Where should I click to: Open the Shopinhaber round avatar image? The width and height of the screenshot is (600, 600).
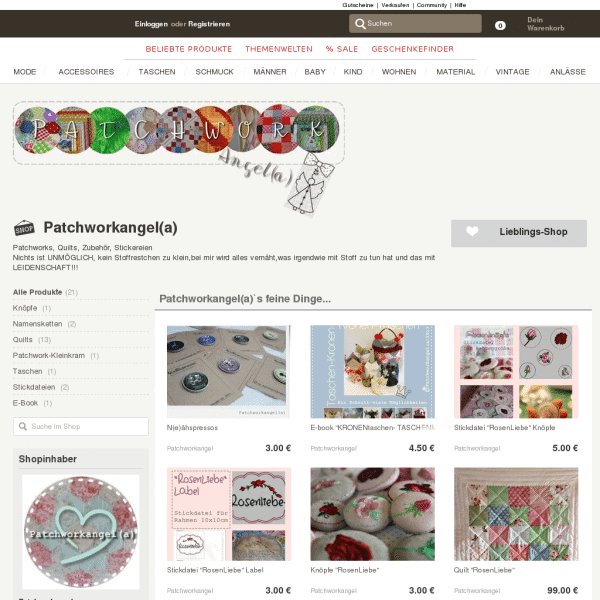81,532
